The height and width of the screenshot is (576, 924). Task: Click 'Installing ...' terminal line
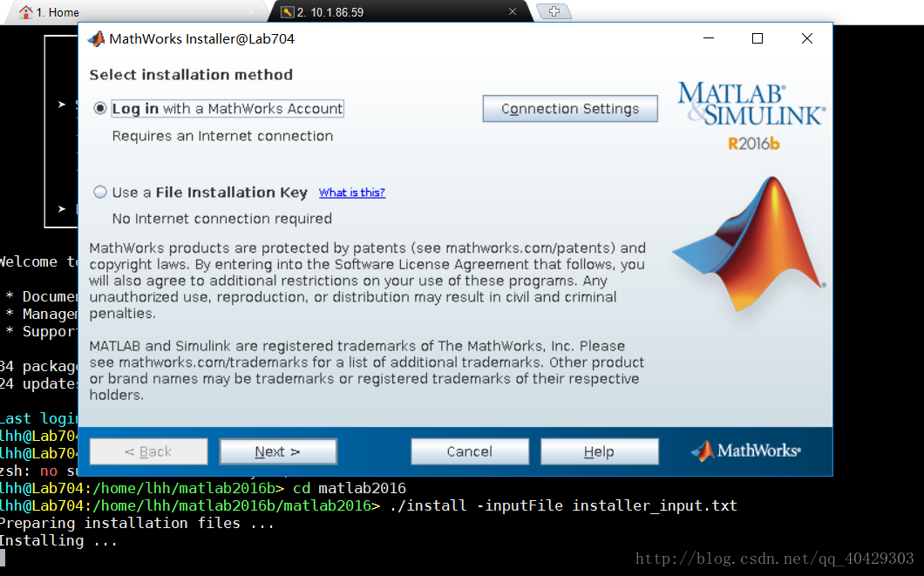click(x=58, y=540)
